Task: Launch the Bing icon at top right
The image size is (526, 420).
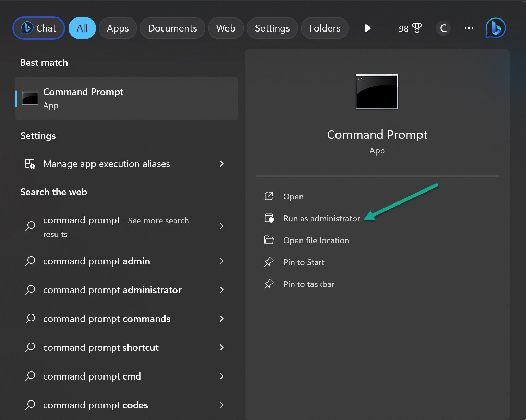Action: pos(496,28)
